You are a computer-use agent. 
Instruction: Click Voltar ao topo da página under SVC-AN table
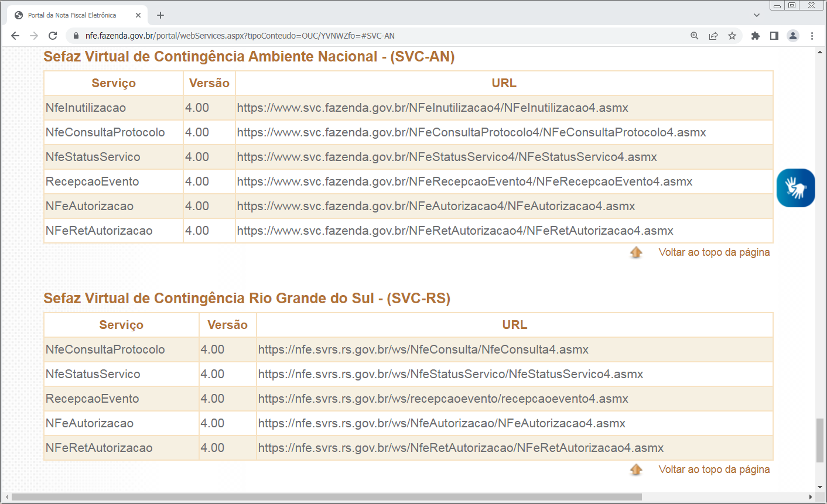click(713, 252)
